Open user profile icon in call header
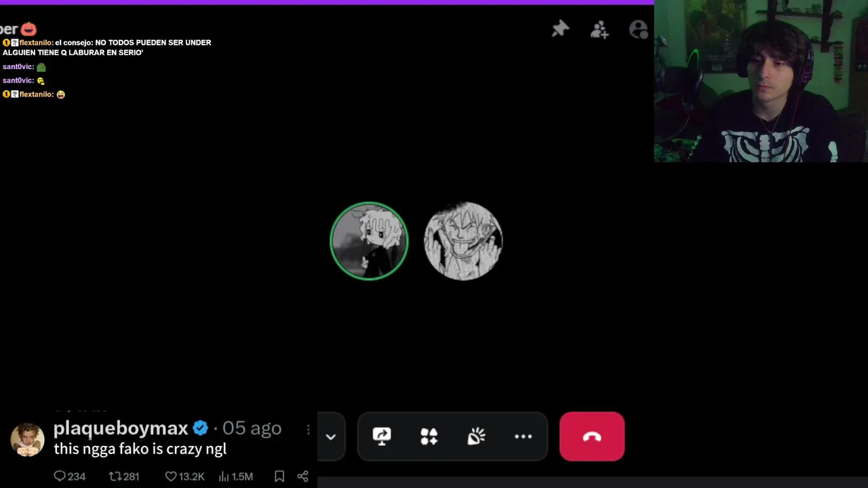 [639, 29]
